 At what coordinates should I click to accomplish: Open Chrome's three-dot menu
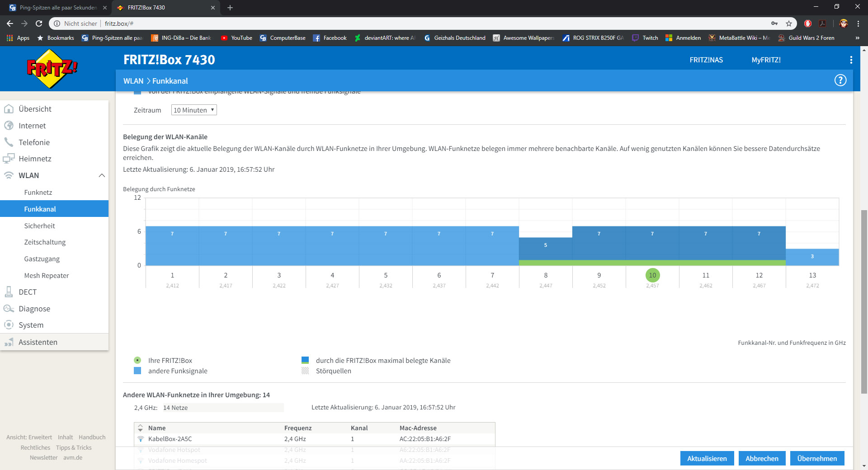tap(858, 23)
